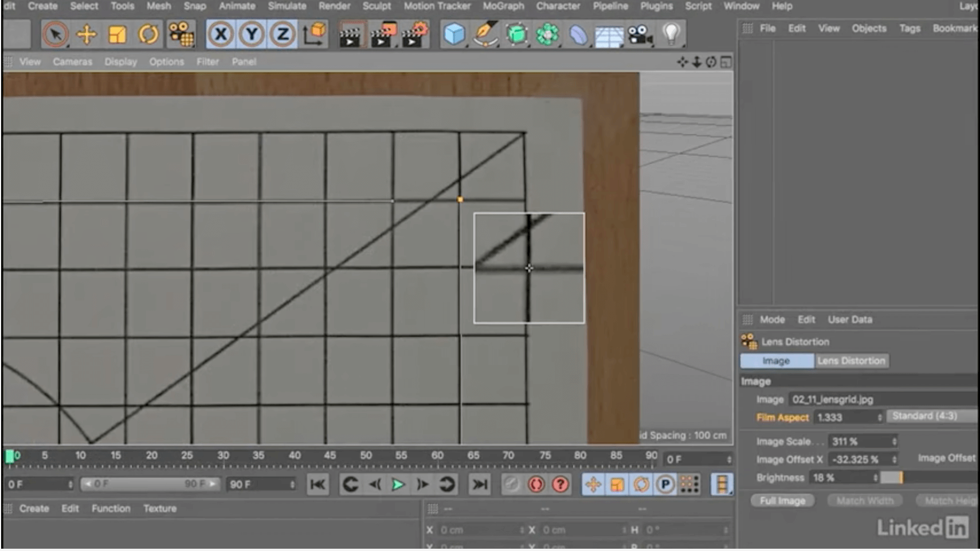Open the Spline Pen tool
Screen dimensions: 980x551
tap(485, 34)
